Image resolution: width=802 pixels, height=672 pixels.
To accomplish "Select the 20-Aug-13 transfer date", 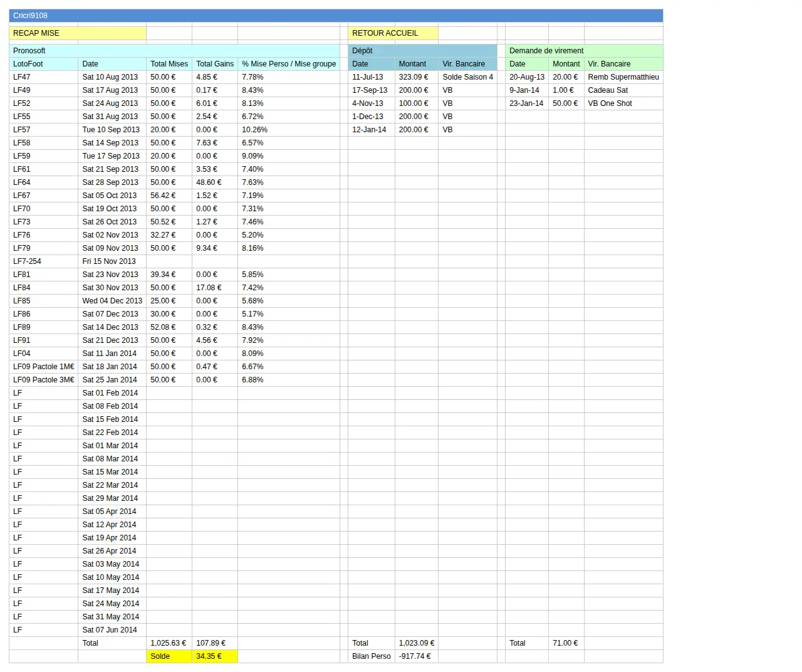I will [527, 77].
